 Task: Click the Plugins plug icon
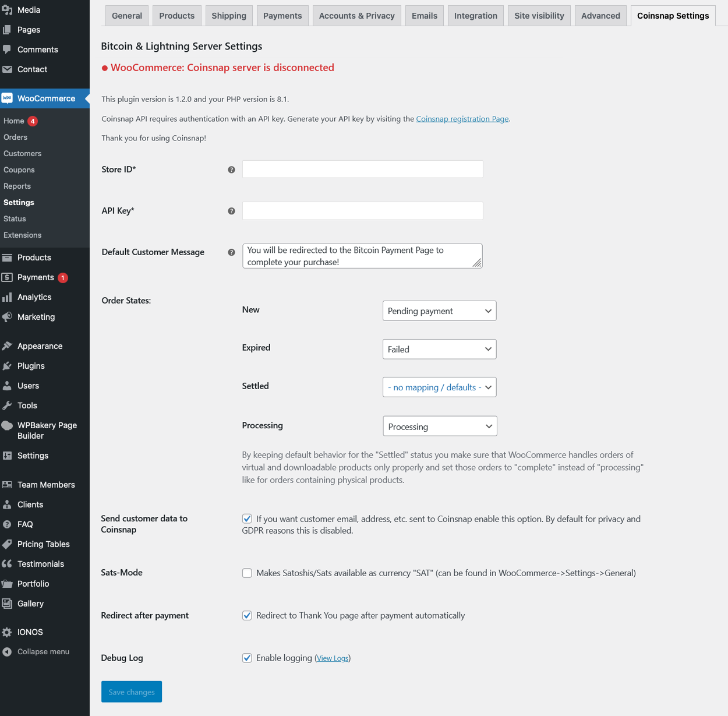(x=7, y=366)
